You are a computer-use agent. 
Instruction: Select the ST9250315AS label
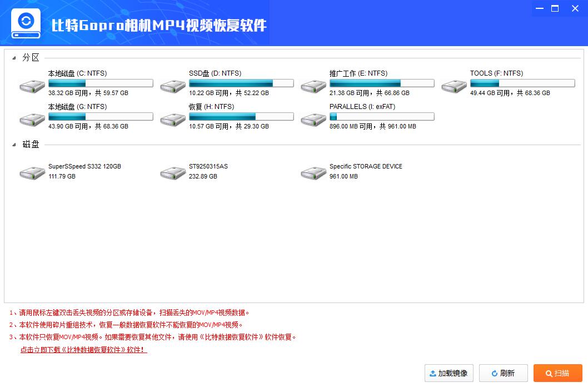[x=208, y=166]
